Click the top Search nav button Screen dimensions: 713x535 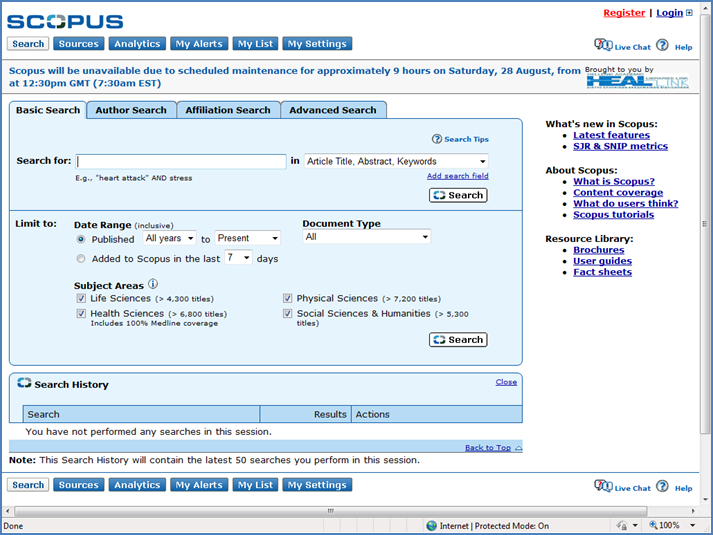28,44
